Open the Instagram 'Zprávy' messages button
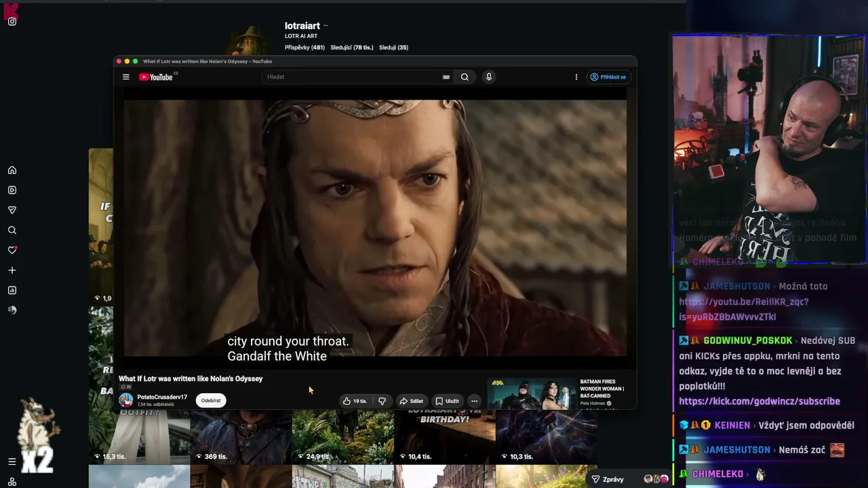868x488 pixels. pos(608,479)
